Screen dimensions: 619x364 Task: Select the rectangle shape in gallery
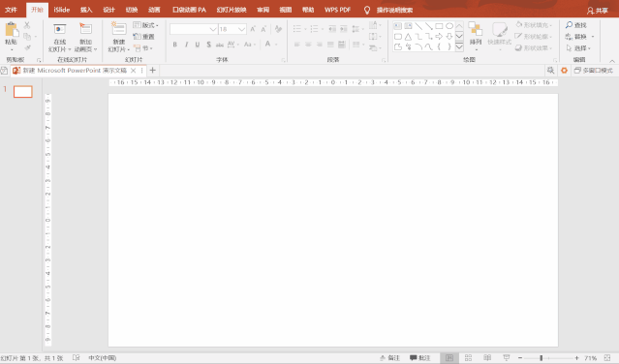coord(439,26)
